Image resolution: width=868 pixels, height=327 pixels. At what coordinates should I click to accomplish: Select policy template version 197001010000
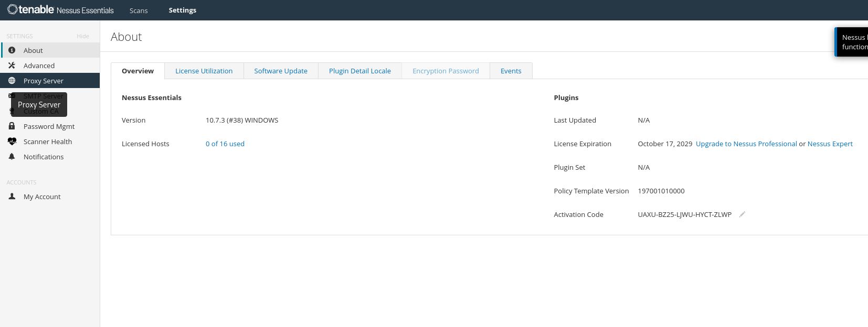(661, 191)
